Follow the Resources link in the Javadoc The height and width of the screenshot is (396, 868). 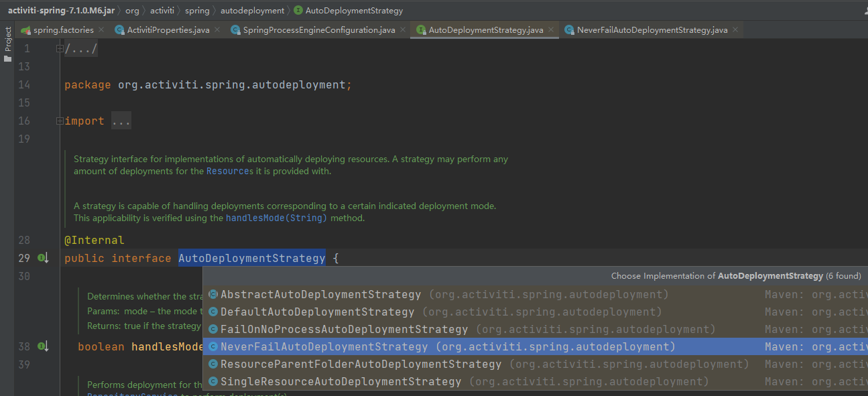230,171
